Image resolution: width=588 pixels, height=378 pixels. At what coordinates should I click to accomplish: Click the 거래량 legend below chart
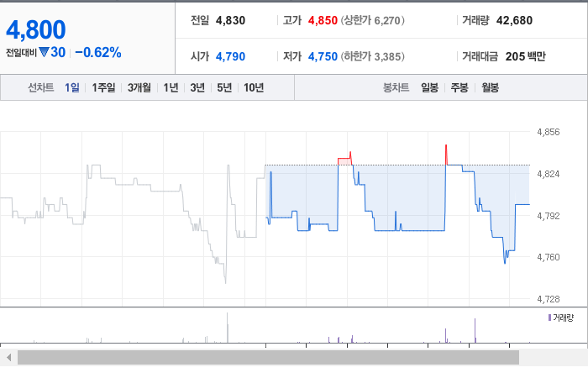(561, 318)
